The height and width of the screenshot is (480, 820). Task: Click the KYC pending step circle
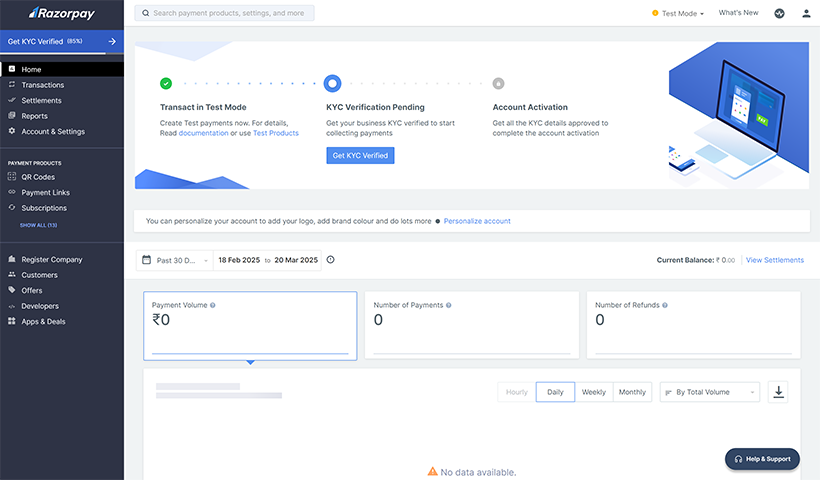(332, 83)
